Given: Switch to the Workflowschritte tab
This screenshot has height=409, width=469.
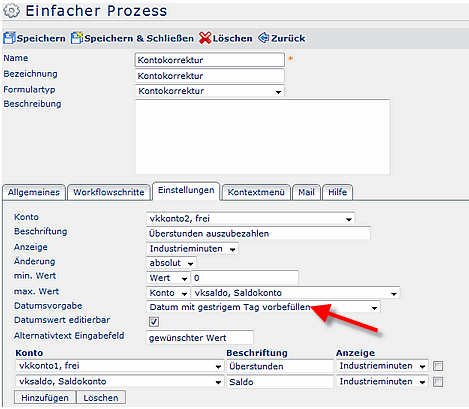Looking at the screenshot, I should click(109, 192).
